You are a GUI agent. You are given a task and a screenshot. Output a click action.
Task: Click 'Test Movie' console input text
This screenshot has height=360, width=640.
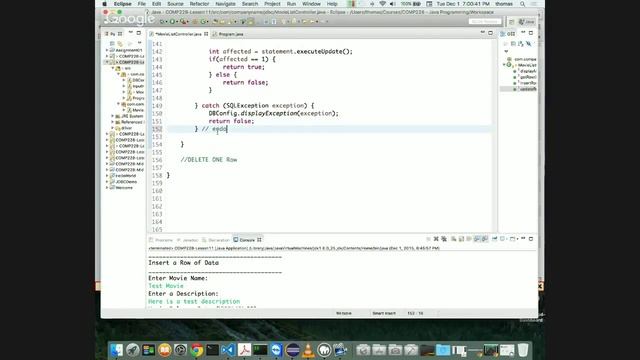pyautogui.click(x=166, y=286)
